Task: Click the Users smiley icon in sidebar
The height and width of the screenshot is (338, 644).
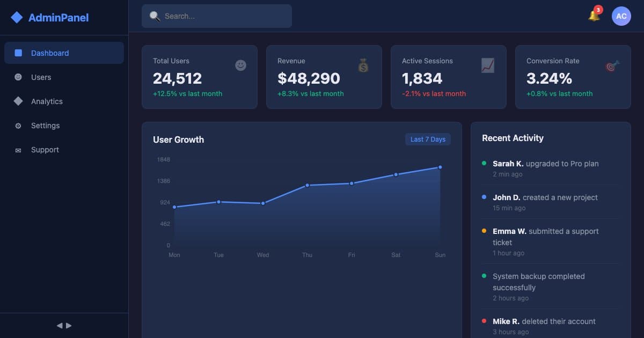Action: coord(18,77)
